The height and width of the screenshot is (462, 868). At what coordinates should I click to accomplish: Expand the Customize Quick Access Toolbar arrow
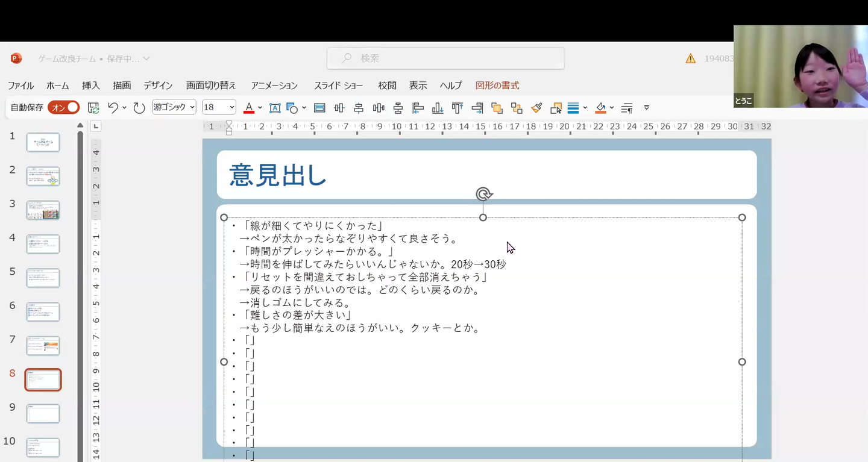[646, 108]
